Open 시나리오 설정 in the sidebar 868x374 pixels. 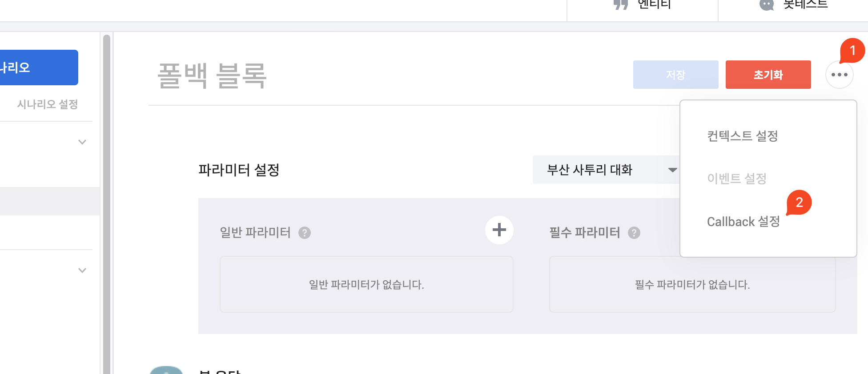[x=47, y=104]
